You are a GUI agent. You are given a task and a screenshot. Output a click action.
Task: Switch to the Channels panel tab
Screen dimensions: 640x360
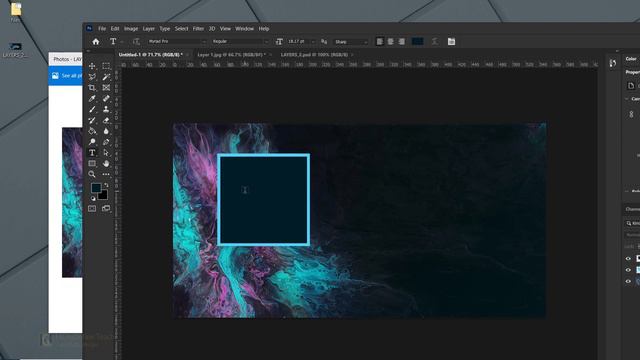click(633, 209)
